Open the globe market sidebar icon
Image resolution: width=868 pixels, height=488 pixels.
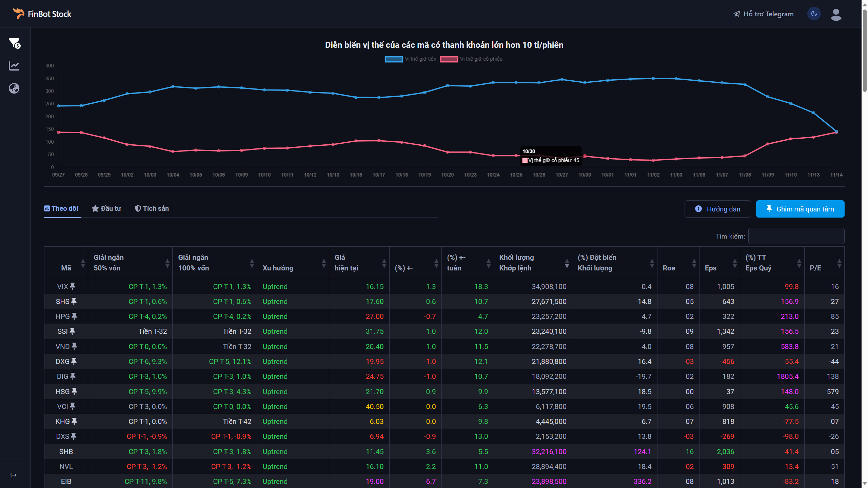click(14, 88)
